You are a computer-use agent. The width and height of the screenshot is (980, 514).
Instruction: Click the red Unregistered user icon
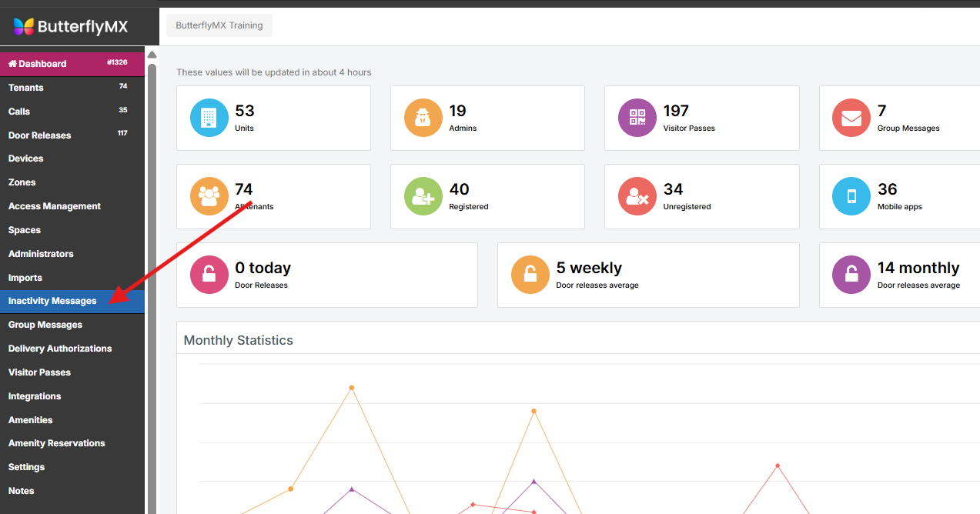click(637, 196)
